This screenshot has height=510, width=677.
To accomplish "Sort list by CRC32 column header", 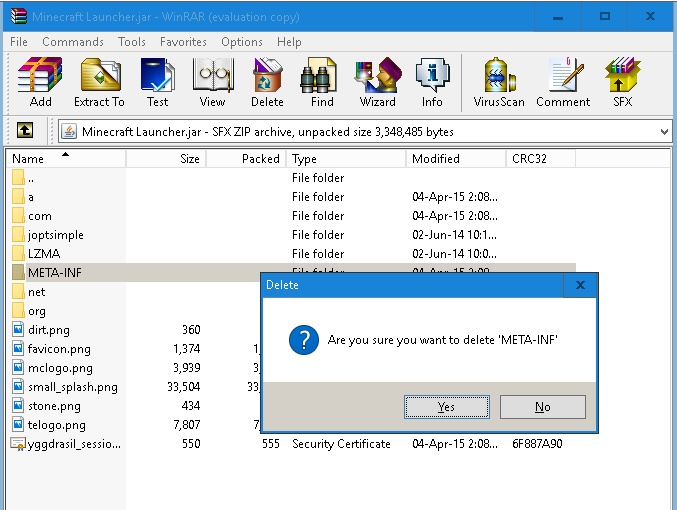I will coord(541,158).
